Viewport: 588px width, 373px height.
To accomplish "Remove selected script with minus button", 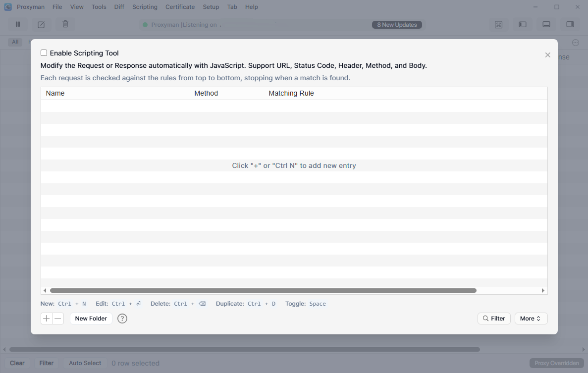I will (x=58, y=319).
